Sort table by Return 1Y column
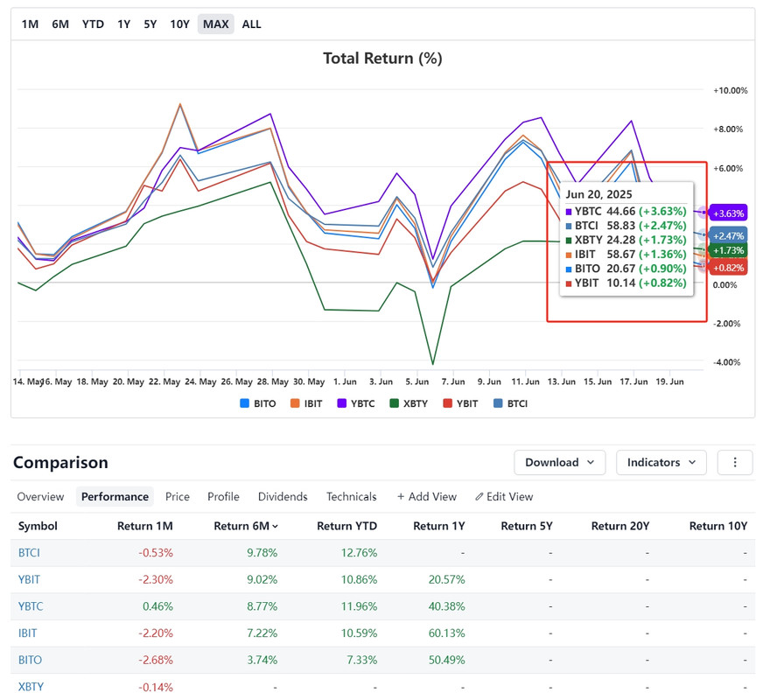784x700 pixels. coord(439,526)
